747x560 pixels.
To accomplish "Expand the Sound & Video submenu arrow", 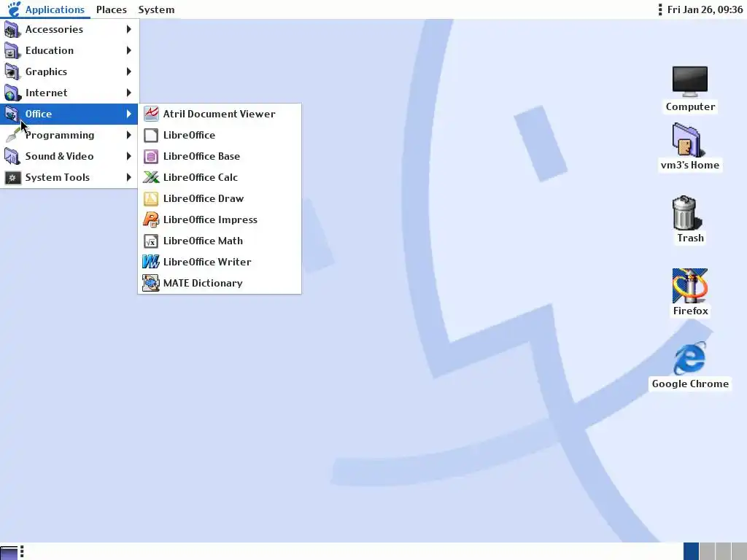I will click(x=128, y=156).
